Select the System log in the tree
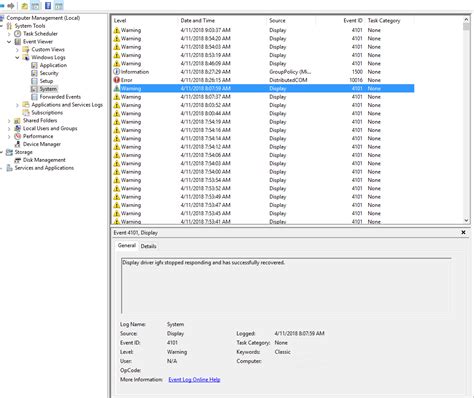Viewport: 474px width, 398px height. tap(48, 89)
